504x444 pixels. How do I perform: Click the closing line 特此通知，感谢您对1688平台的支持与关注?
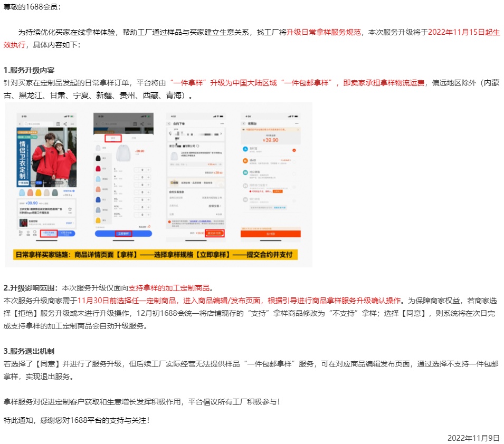[x=77, y=420]
